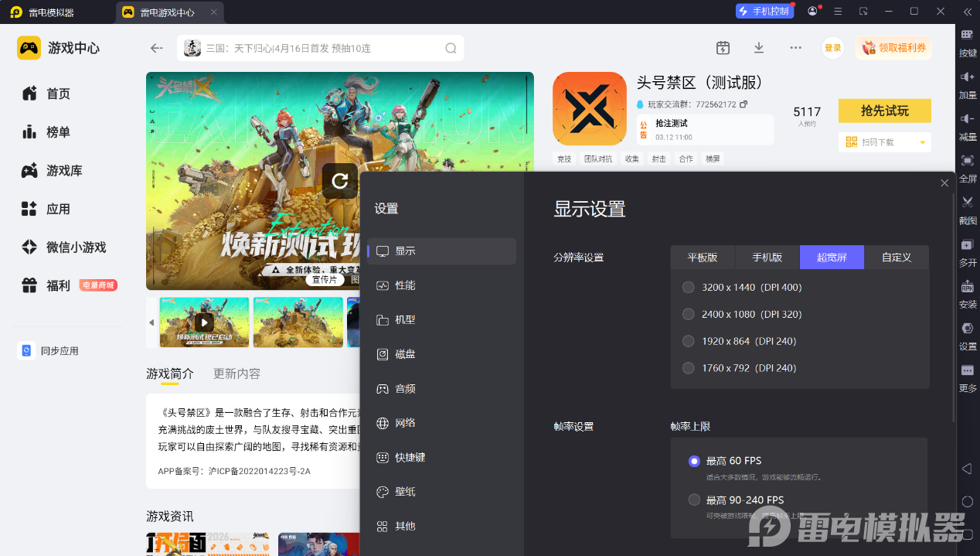Screen dimensions: 980x556
Task: Open the three-dots more menu in header
Action: click(795, 48)
